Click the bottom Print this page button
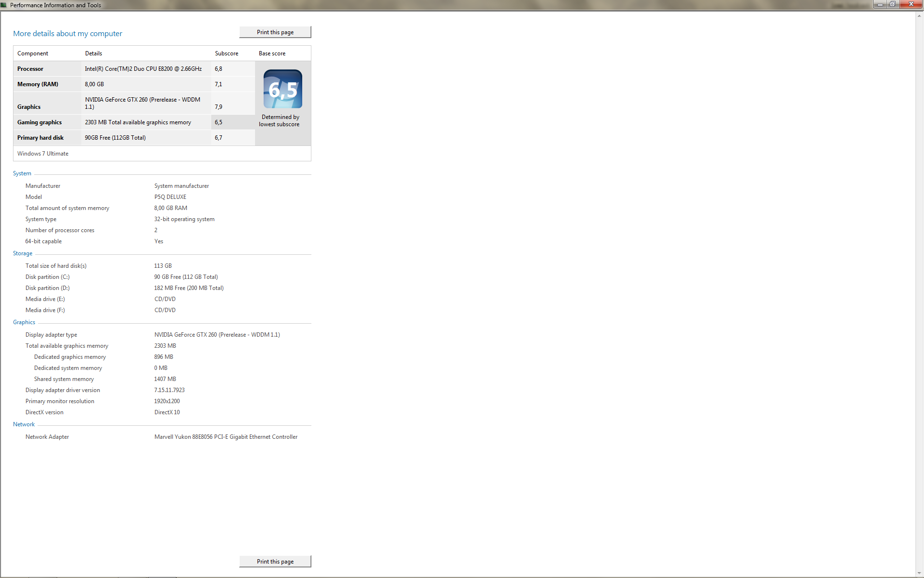 (275, 562)
